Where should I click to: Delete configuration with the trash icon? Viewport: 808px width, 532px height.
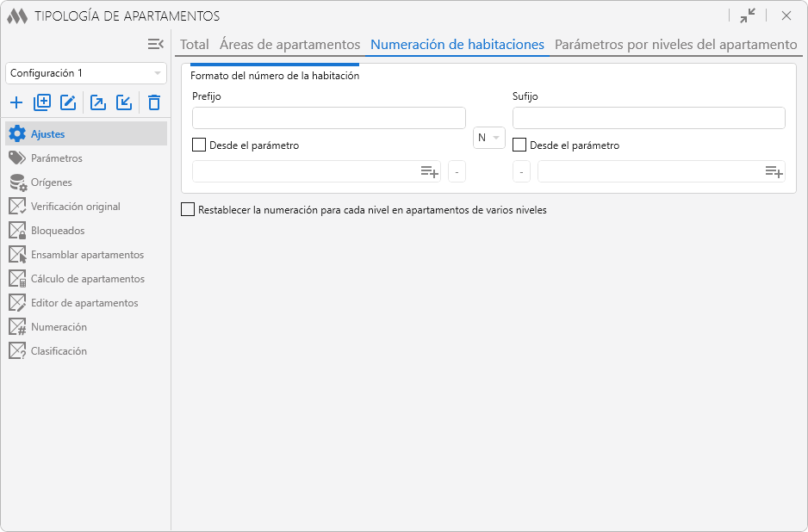pyautogui.click(x=154, y=103)
